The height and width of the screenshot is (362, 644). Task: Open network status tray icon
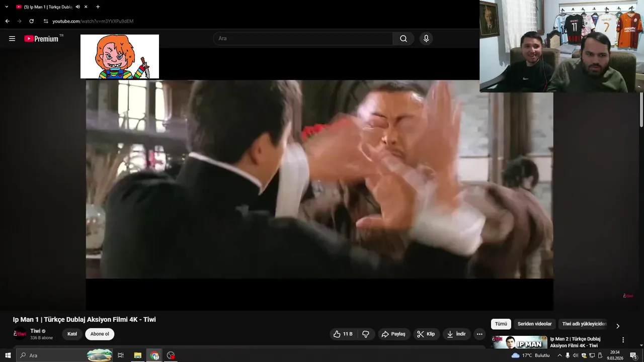592,355
